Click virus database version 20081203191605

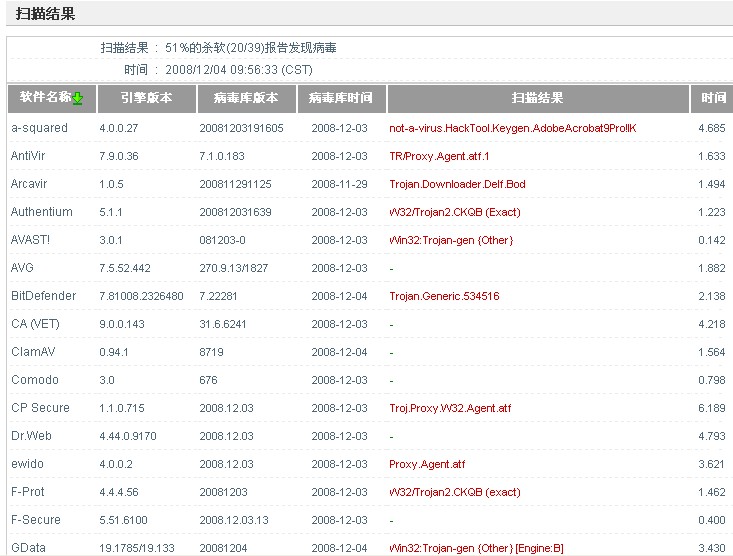pos(241,128)
